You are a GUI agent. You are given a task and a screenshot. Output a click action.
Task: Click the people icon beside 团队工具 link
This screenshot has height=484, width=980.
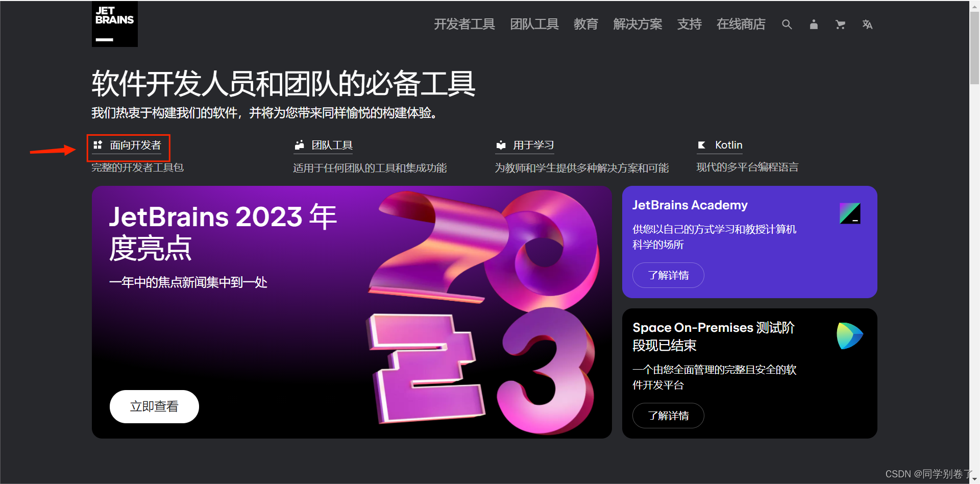pos(300,145)
